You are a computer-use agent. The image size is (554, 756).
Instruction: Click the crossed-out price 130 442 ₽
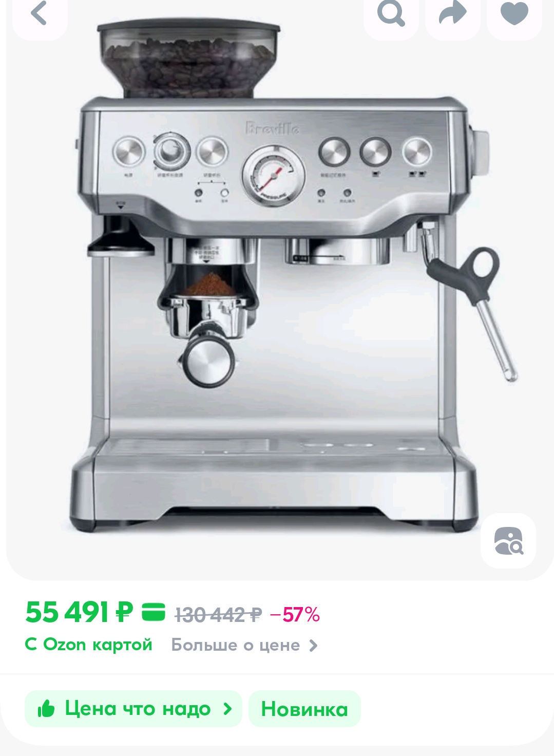click(x=218, y=614)
